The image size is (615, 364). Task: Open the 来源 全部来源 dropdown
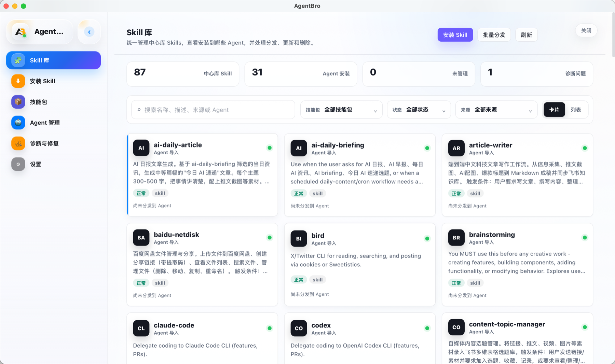496,110
